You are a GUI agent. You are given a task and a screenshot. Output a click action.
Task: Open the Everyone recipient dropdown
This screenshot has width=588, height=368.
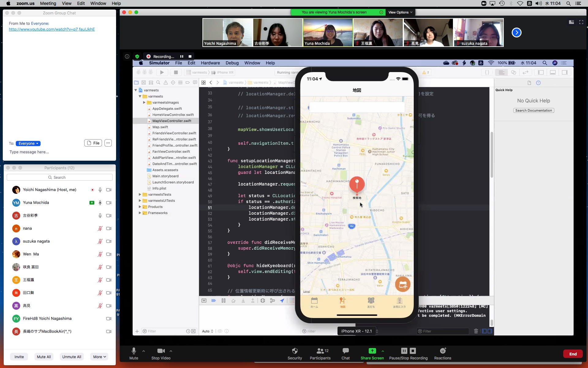pyautogui.click(x=28, y=144)
